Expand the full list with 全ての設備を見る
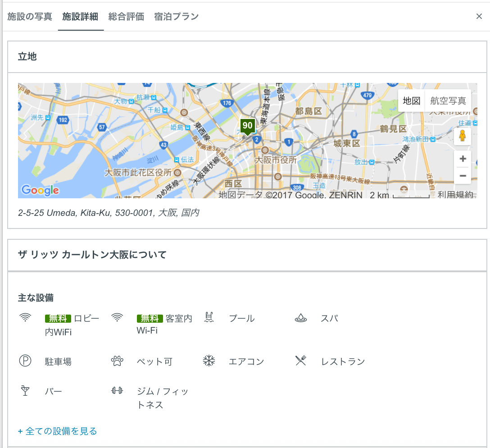This screenshot has height=448, width=490. [x=58, y=431]
